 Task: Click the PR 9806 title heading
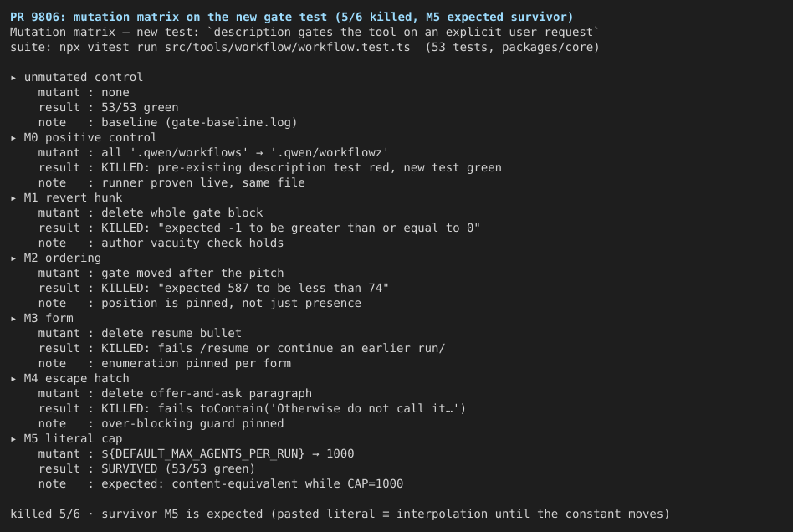(292, 18)
